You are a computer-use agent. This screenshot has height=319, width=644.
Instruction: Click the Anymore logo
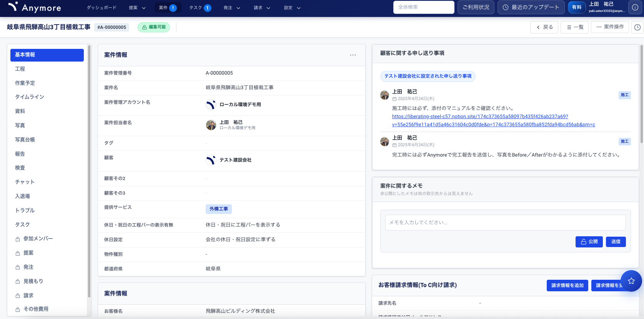[x=34, y=7]
